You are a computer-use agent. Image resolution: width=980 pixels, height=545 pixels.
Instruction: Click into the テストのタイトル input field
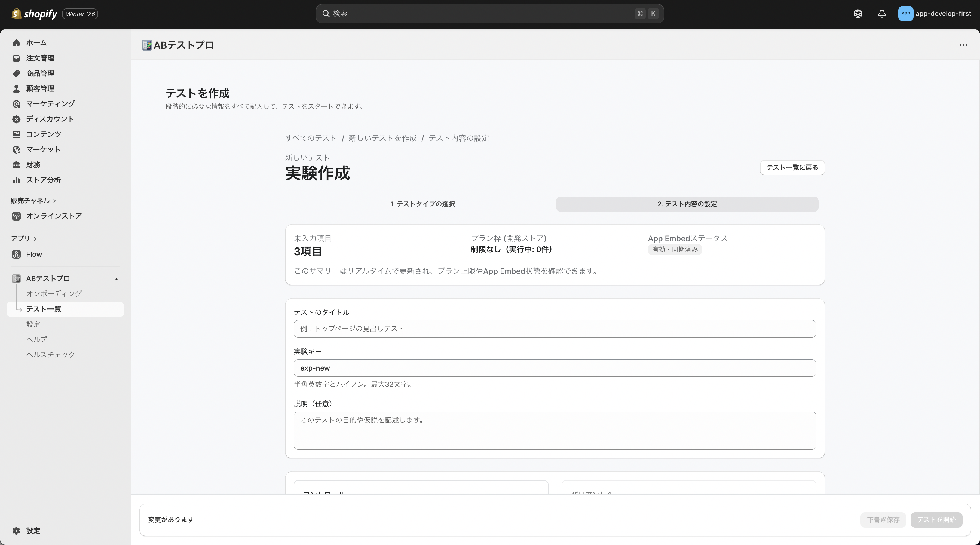(x=554, y=329)
